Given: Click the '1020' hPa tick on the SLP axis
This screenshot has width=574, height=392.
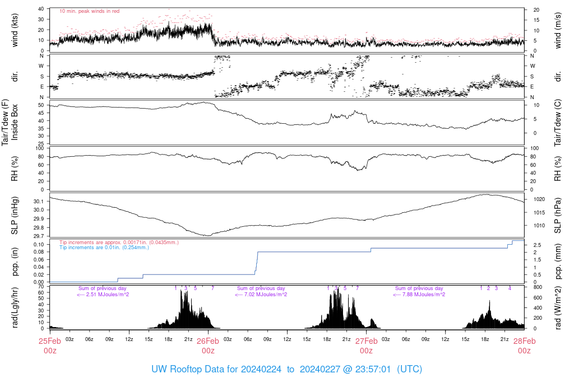Looking at the screenshot, I should click(x=539, y=199).
